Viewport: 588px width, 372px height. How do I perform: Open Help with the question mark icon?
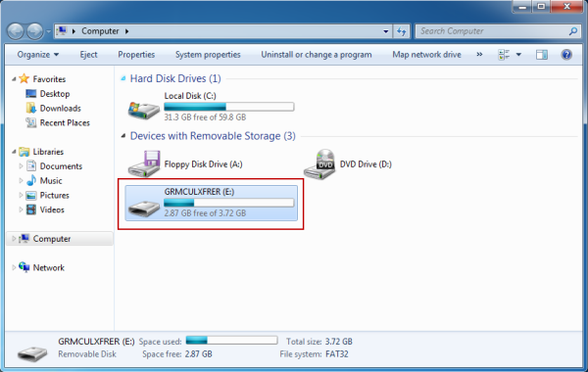[x=566, y=55]
